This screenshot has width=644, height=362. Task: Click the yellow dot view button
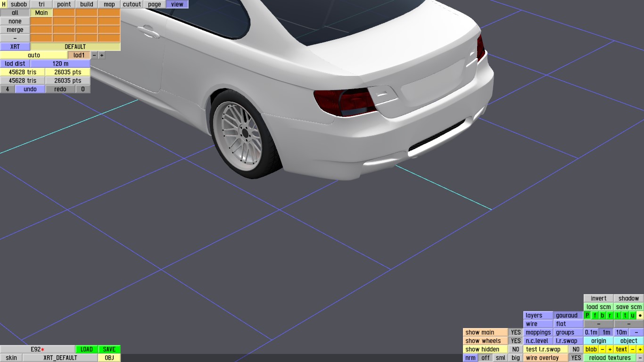click(640, 315)
